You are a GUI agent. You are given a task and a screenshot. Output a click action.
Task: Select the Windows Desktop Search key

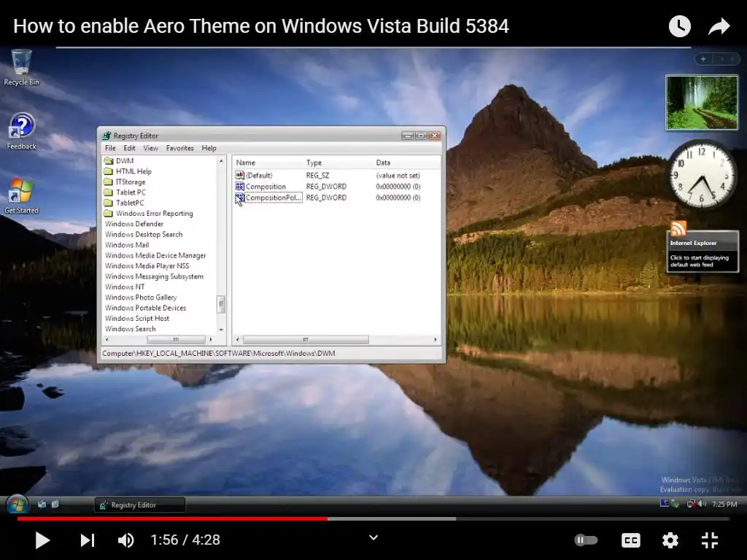coord(144,234)
